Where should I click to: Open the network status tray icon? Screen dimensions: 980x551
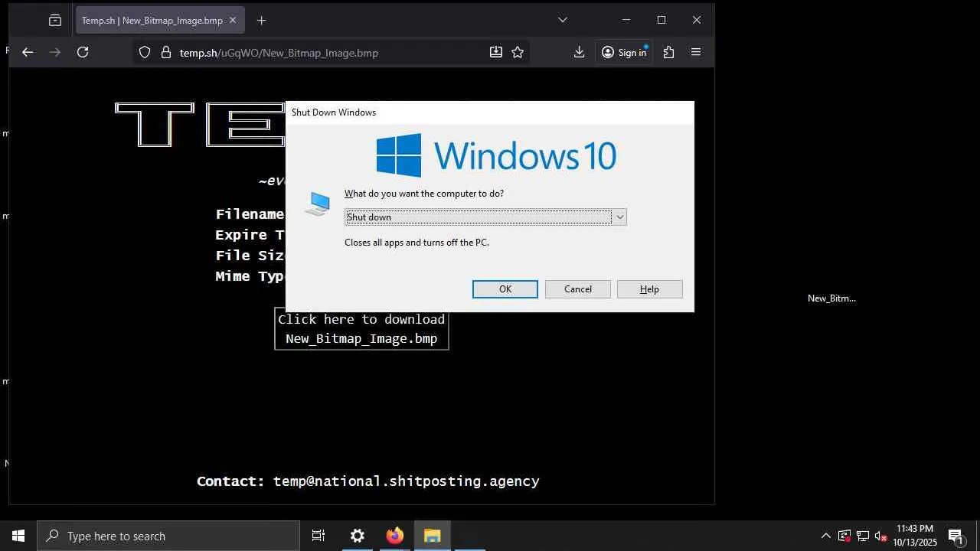tap(863, 536)
